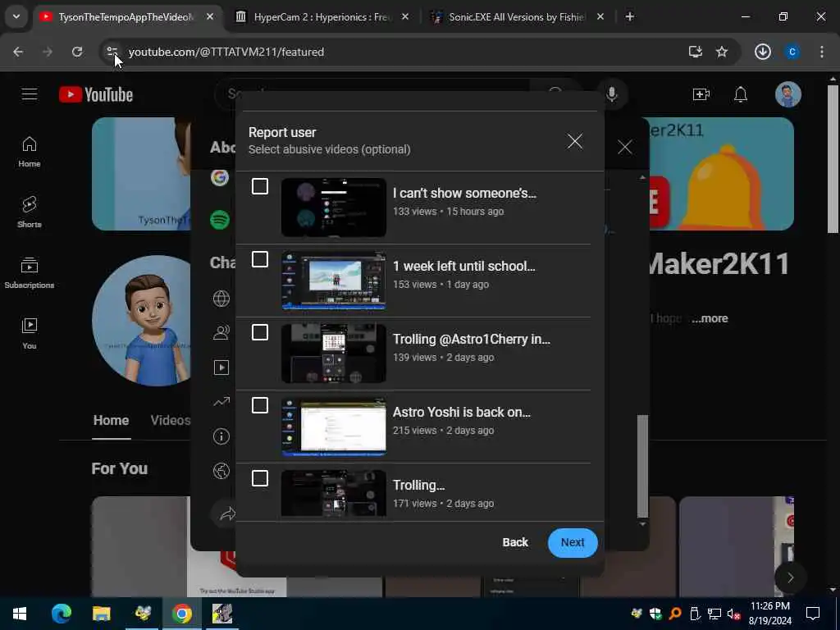
Task: Open Subscriptions in the YouTube sidebar
Action: pos(30,272)
